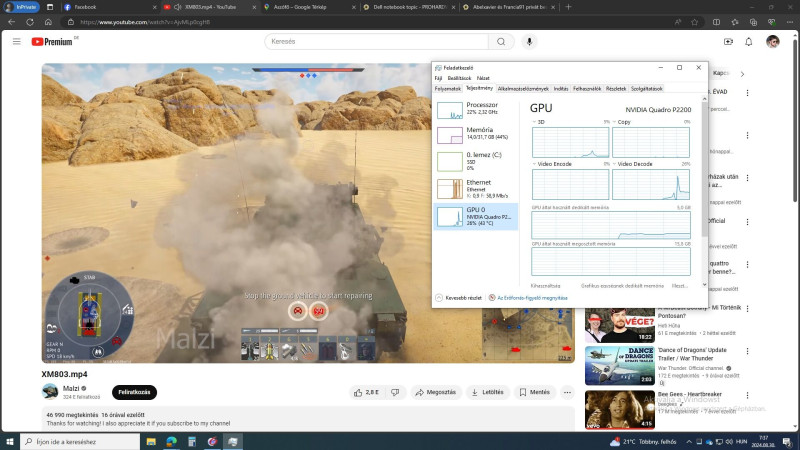Go back in the browser
Viewport: 800px width, 450px height.
(11, 22)
